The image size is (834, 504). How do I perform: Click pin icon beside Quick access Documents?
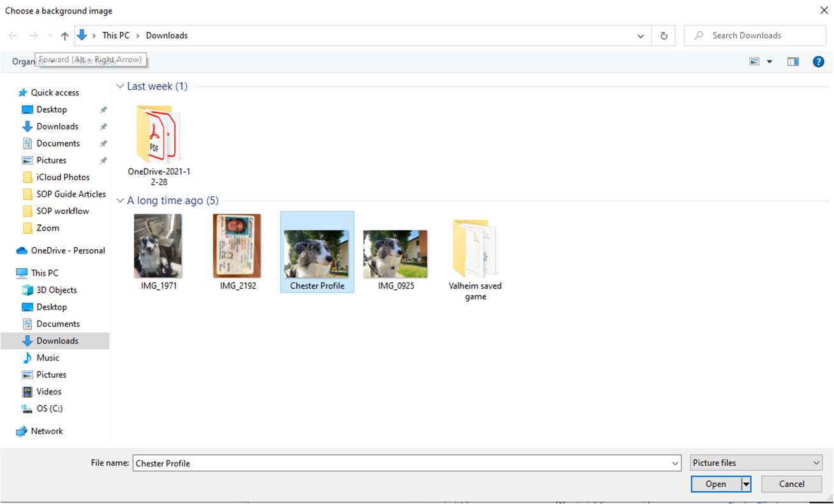103,143
